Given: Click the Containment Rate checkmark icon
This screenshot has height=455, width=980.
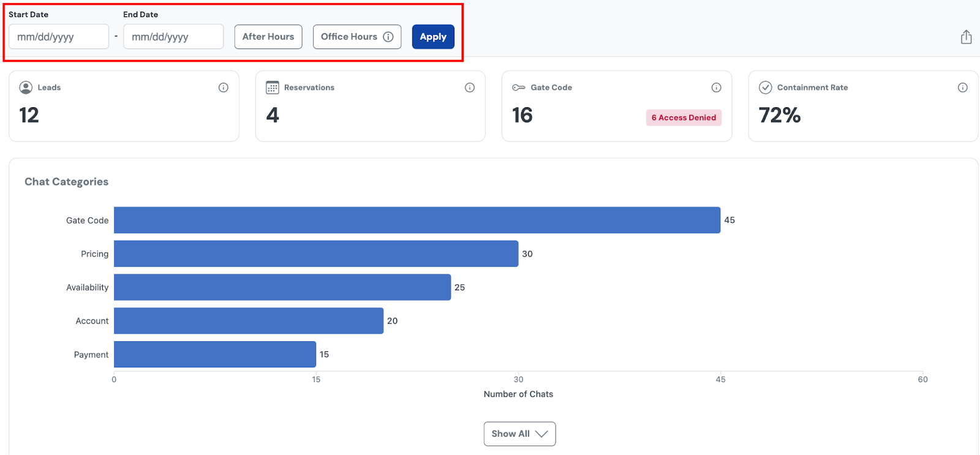Looking at the screenshot, I should tap(765, 88).
